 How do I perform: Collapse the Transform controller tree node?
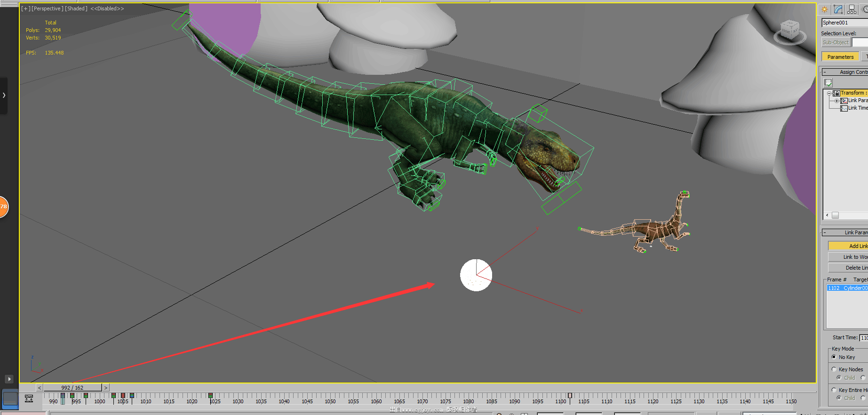pos(829,93)
